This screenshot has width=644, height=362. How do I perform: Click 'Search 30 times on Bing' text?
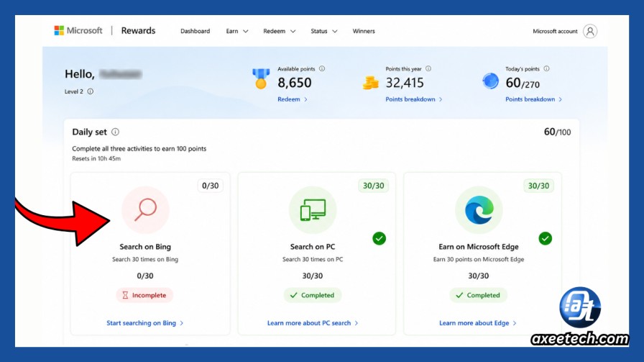(145, 259)
